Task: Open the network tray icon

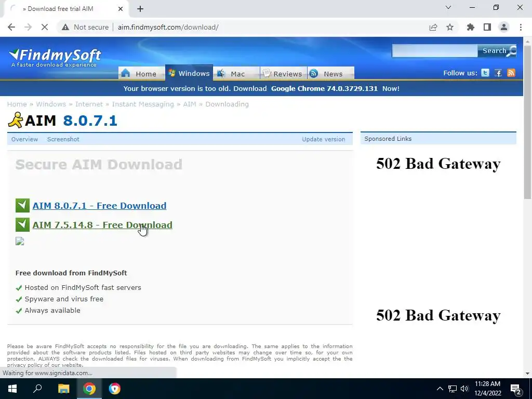Action: pyautogui.click(x=453, y=389)
